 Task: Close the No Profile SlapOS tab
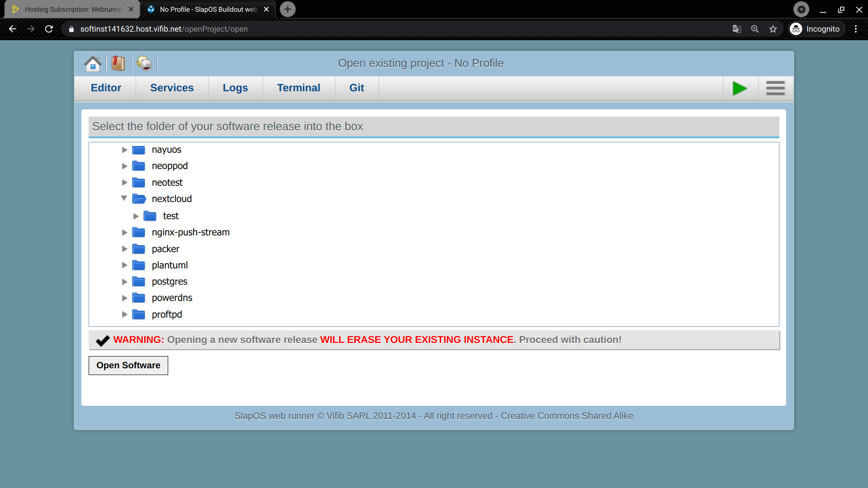pyautogui.click(x=266, y=9)
